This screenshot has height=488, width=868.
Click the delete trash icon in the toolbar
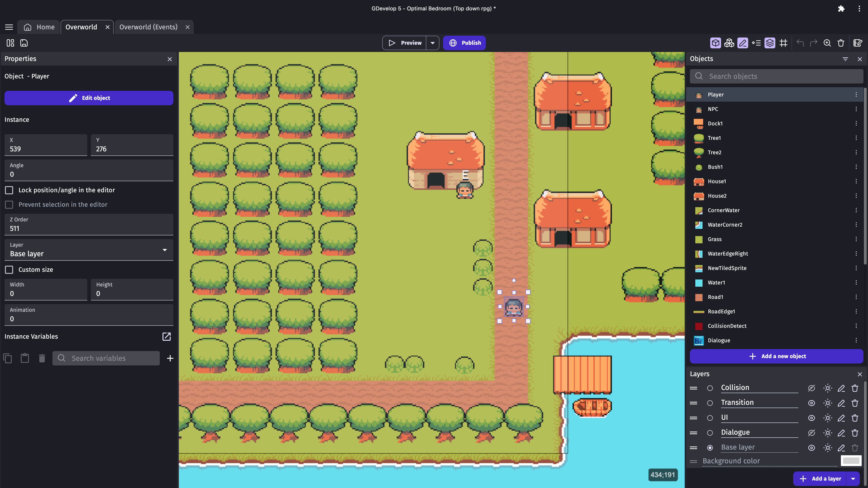coord(841,43)
